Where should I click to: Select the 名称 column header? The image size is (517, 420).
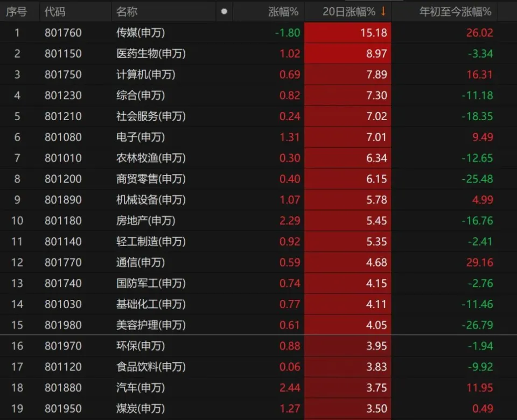click(x=127, y=11)
